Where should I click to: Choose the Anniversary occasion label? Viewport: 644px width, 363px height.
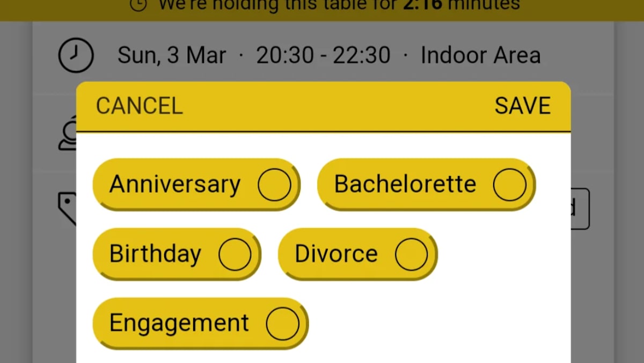point(175,185)
